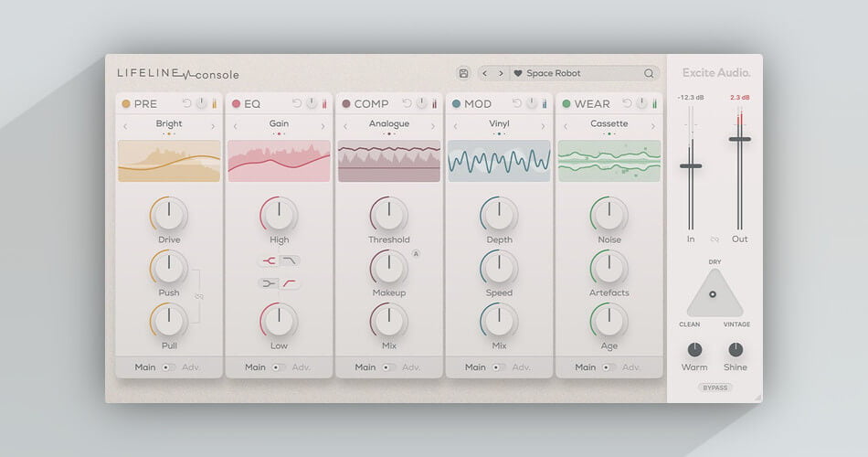Next EQ mode arrow beside Gain
Image resolution: width=868 pixels, height=457 pixels.
(323, 127)
